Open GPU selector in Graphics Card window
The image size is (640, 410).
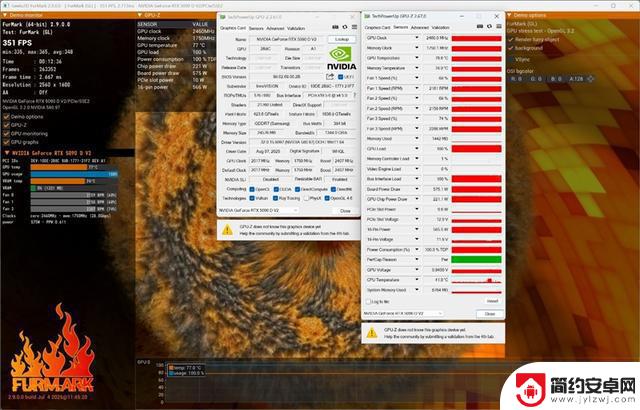[258, 211]
